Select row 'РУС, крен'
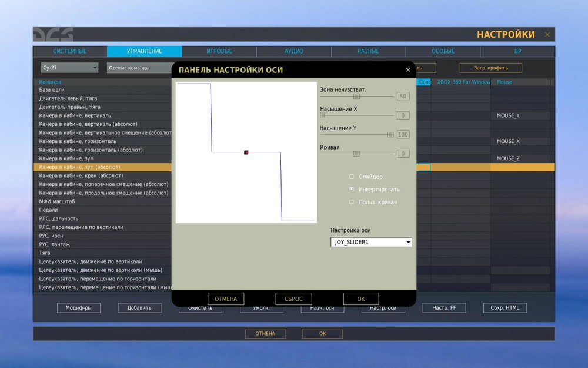Viewport: 588px width, 368px height. (102, 236)
